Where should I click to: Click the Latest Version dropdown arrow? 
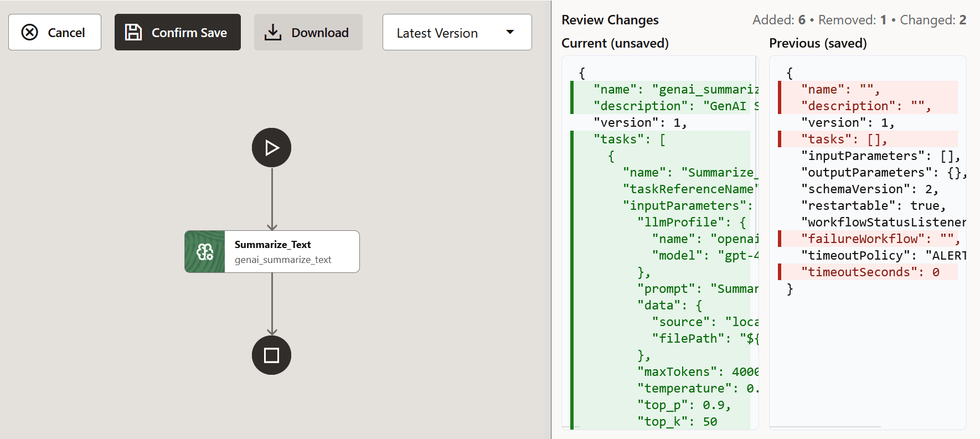[510, 32]
